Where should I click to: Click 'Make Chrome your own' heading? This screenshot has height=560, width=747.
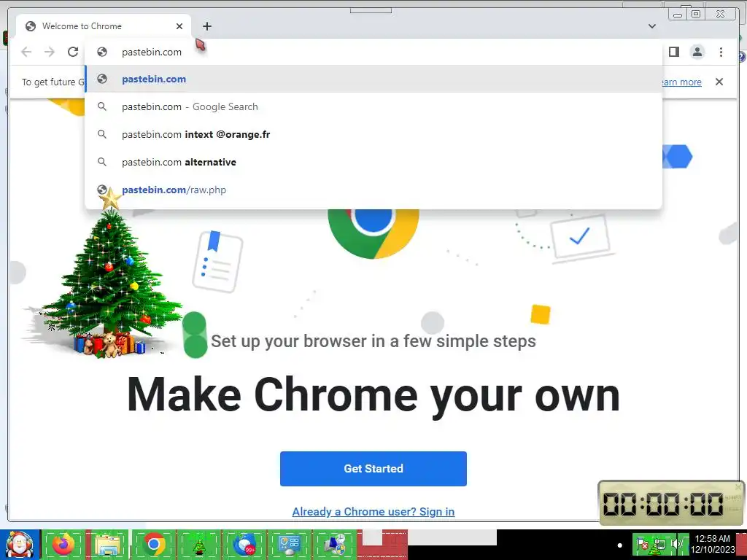click(x=373, y=395)
